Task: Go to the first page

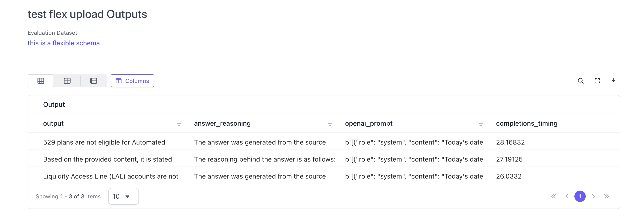Action: (553, 196)
